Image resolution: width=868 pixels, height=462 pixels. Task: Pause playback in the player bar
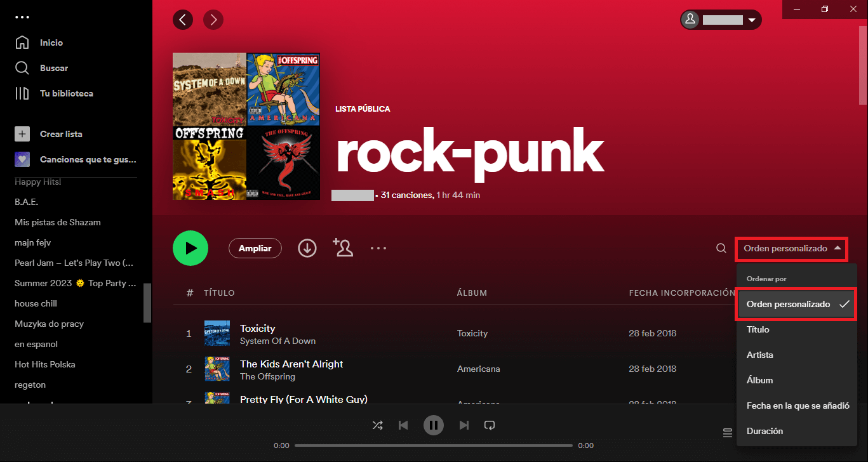(x=434, y=425)
